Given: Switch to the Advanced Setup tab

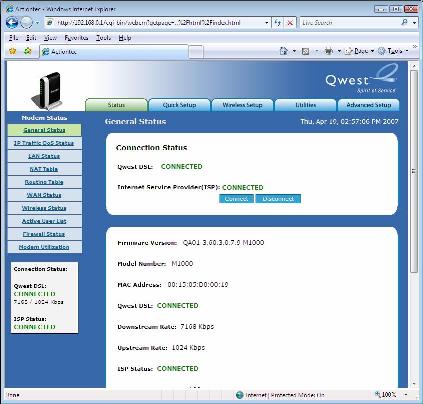Looking at the screenshot, I should [x=368, y=105].
